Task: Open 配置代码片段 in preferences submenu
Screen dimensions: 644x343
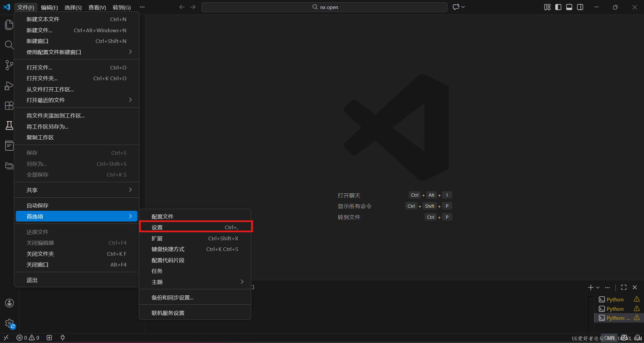Action: click(195, 260)
